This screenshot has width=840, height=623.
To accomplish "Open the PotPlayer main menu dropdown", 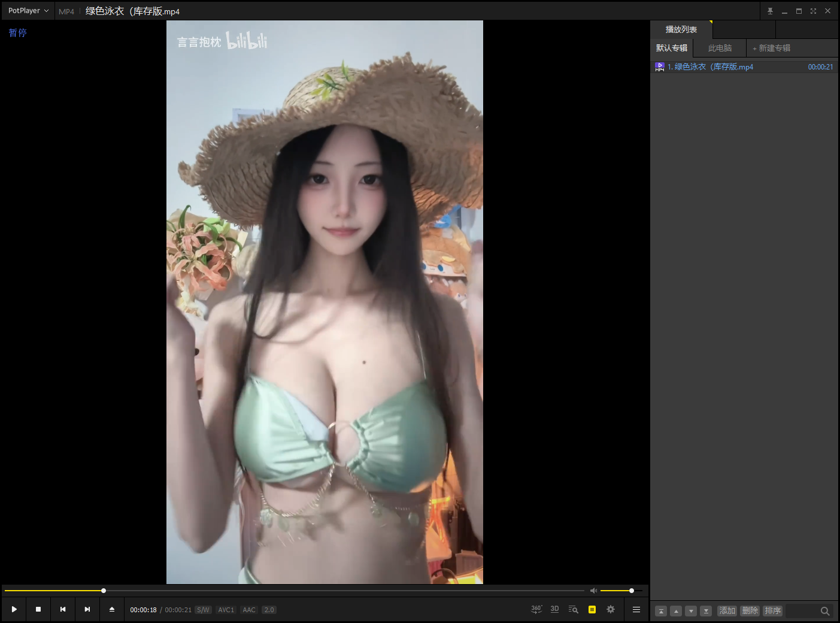I will (x=28, y=11).
